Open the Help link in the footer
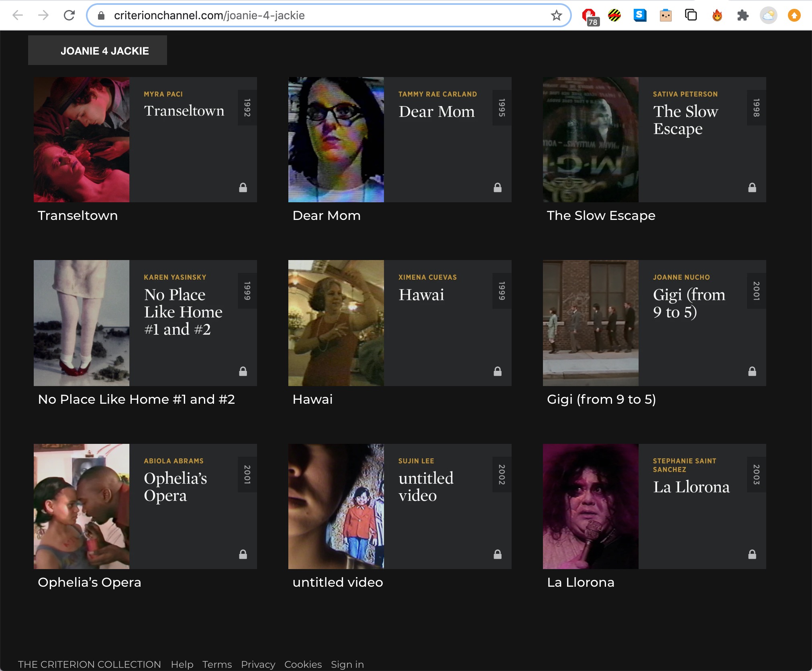The width and height of the screenshot is (812, 671). (182, 664)
